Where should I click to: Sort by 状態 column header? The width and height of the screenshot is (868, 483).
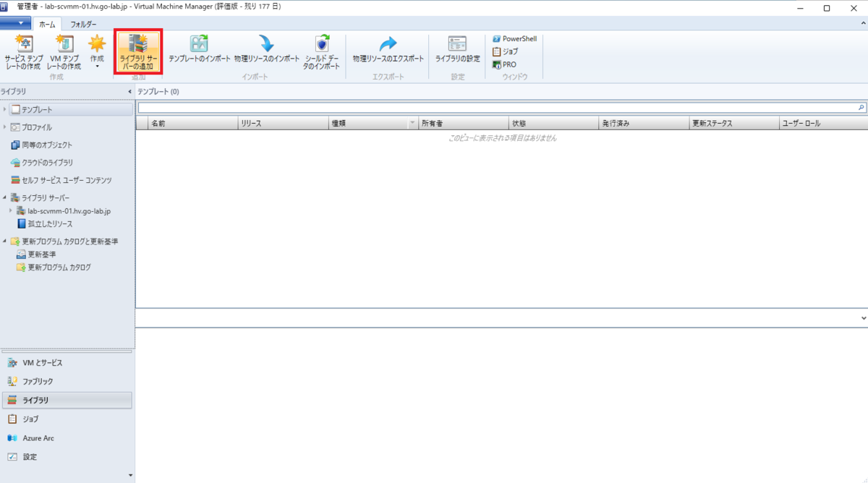click(554, 124)
